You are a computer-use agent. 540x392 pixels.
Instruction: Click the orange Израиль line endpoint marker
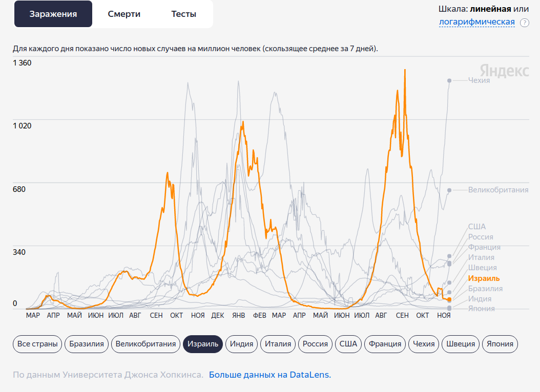click(449, 299)
